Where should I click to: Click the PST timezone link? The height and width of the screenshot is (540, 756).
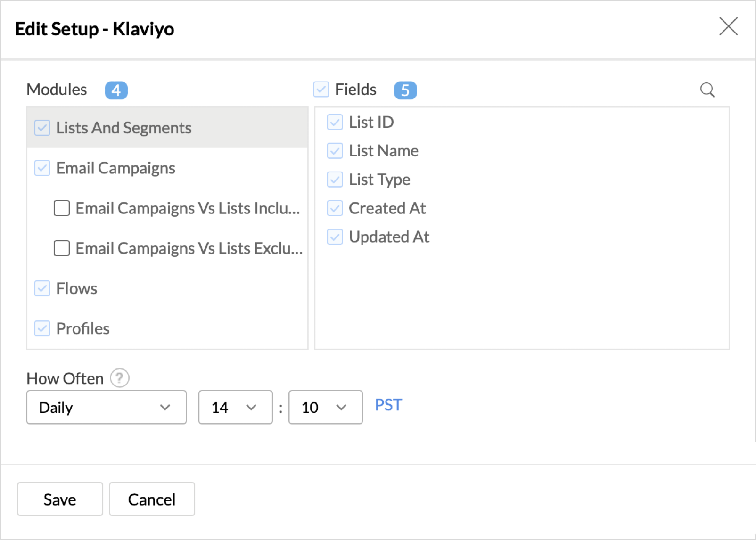pos(388,405)
